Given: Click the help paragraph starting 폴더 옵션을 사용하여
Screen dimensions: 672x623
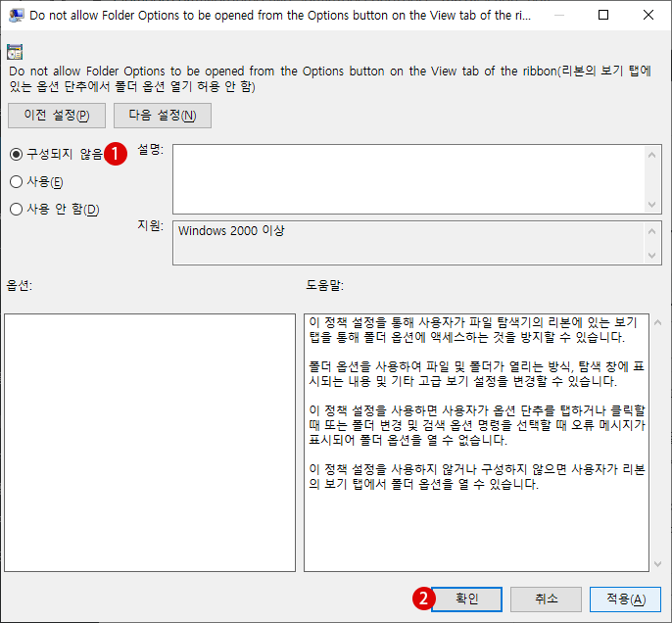Looking at the screenshot, I should (476, 373).
